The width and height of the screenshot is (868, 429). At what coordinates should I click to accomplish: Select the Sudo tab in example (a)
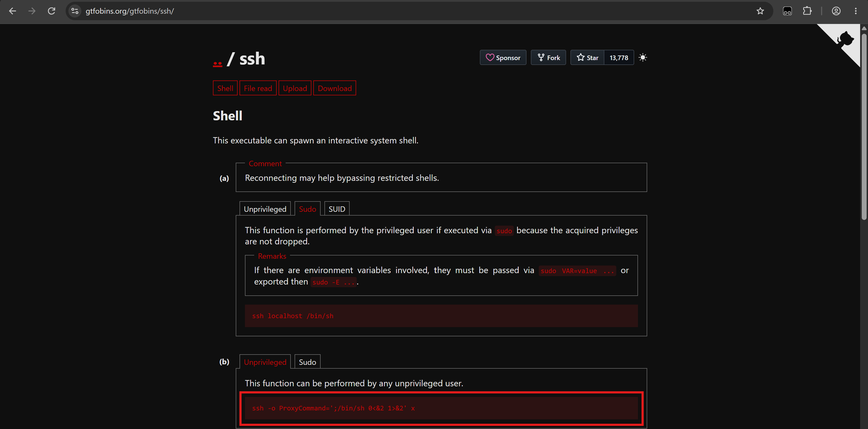(x=307, y=209)
